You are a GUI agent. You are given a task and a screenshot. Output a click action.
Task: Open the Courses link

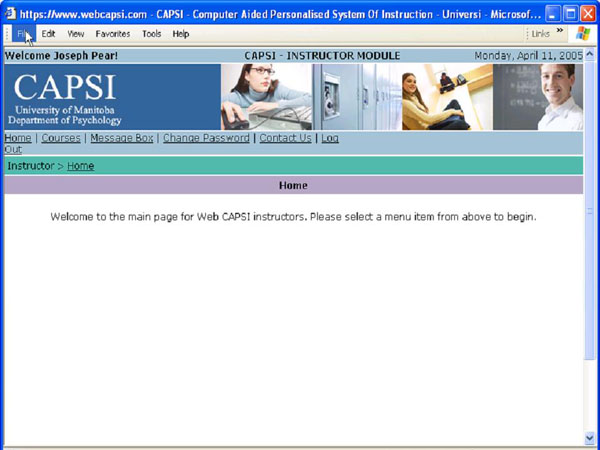tap(61, 138)
